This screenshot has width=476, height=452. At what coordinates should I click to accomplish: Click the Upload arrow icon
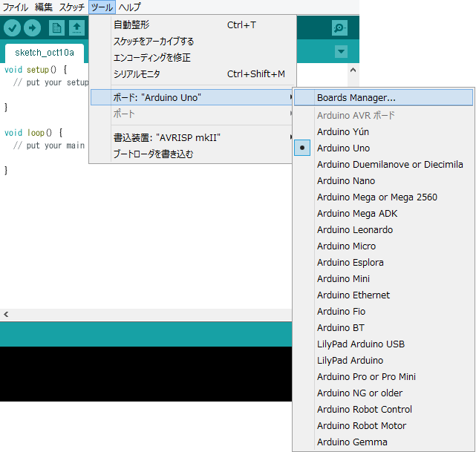[x=32, y=28]
